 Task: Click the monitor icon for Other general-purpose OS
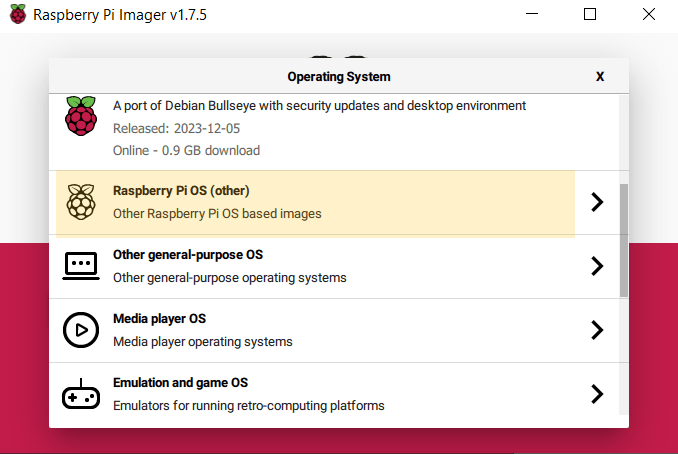point(80,266)
